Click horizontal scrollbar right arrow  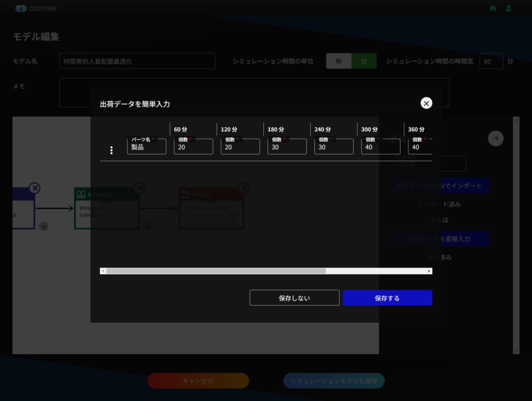coord(429,271)
